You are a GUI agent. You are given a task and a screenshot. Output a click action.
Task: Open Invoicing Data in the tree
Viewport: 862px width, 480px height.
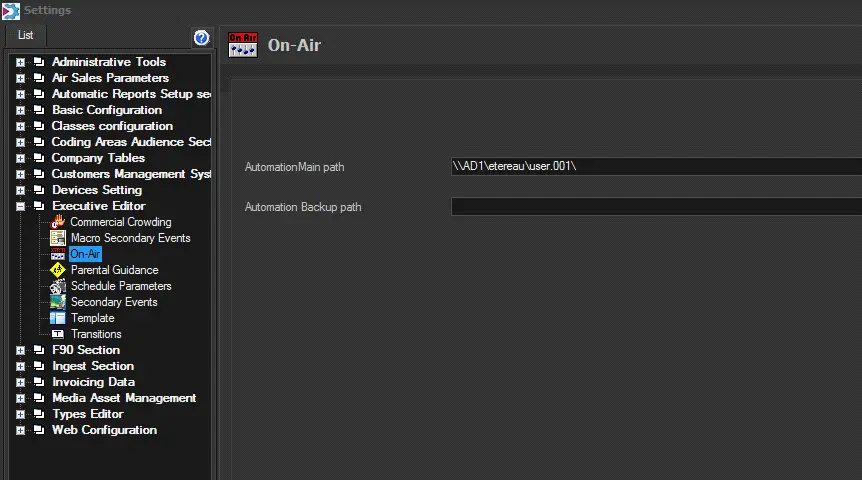93,382
